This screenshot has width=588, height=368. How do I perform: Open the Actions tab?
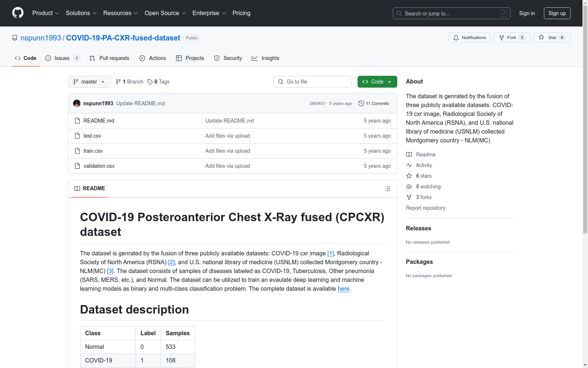(x=153, y=58)
